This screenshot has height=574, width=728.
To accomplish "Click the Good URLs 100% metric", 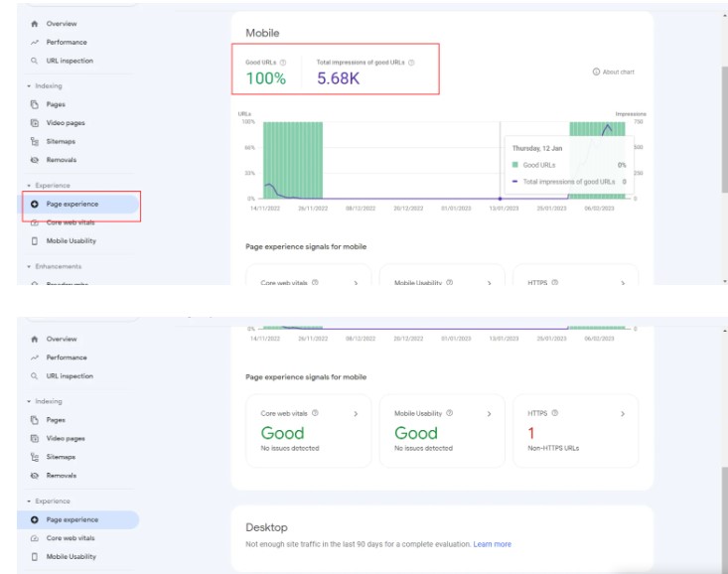I will [x=265, y=78].
